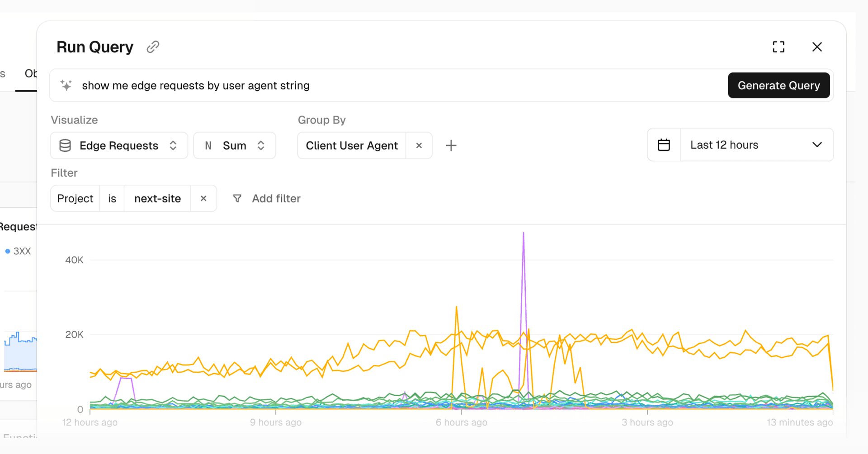Viewport: 868px width, 454px height.
Task: Remove the Project is next-site filter
Action: (203, 198)
